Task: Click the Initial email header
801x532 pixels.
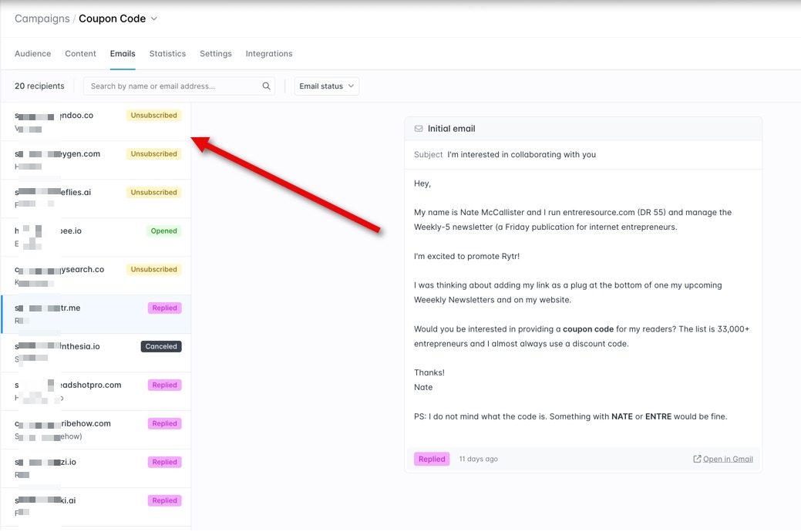Action: tap(452, 129)
